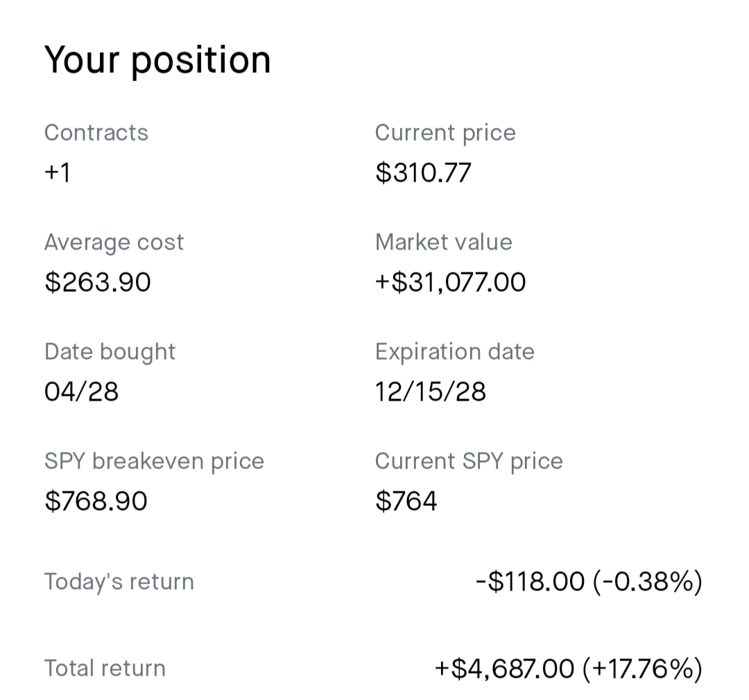Click the Your position heading
Viewport: 749px width, 700px height.
[157, 60]
